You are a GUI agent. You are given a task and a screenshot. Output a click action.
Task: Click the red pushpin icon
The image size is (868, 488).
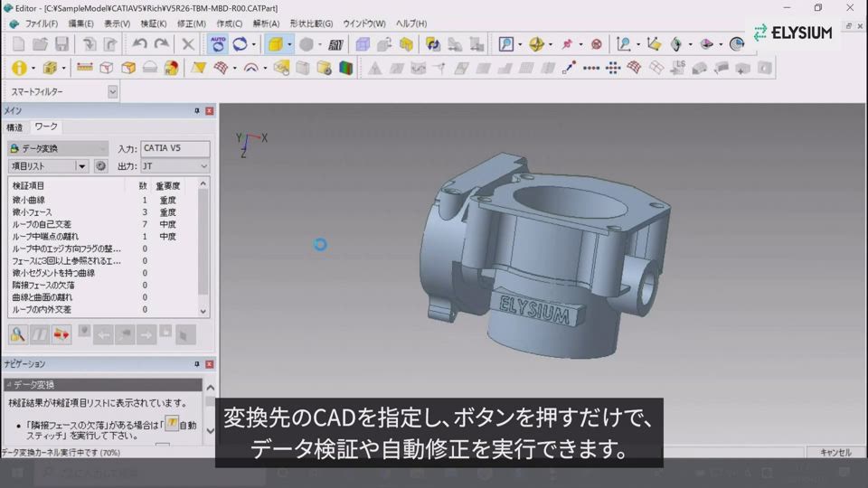[567, 43]
